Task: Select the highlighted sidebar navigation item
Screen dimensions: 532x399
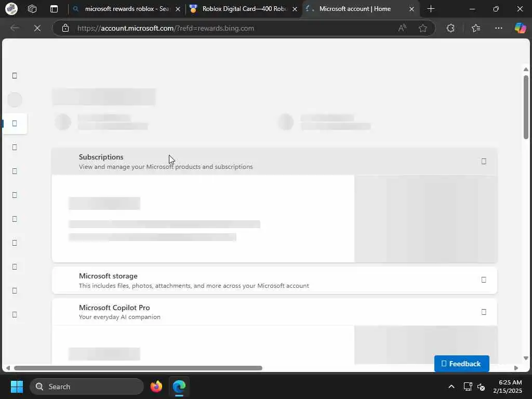Action: click(x=15, y=124)
